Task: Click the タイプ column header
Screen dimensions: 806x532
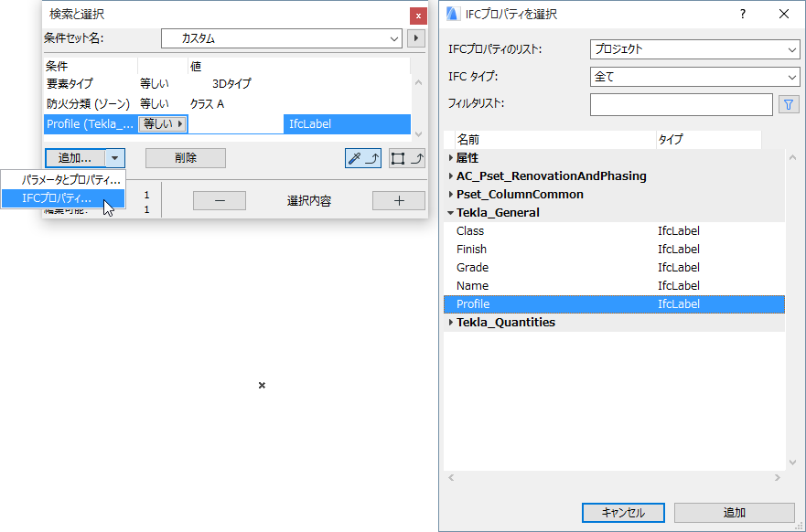Action: pos(709,139)
